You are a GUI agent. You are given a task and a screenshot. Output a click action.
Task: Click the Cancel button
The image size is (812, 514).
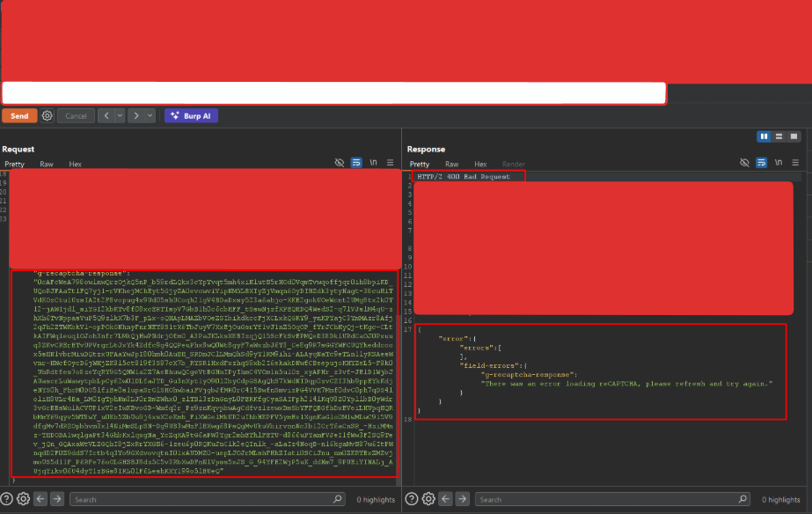pyautogui.click(x=76, y=116)
